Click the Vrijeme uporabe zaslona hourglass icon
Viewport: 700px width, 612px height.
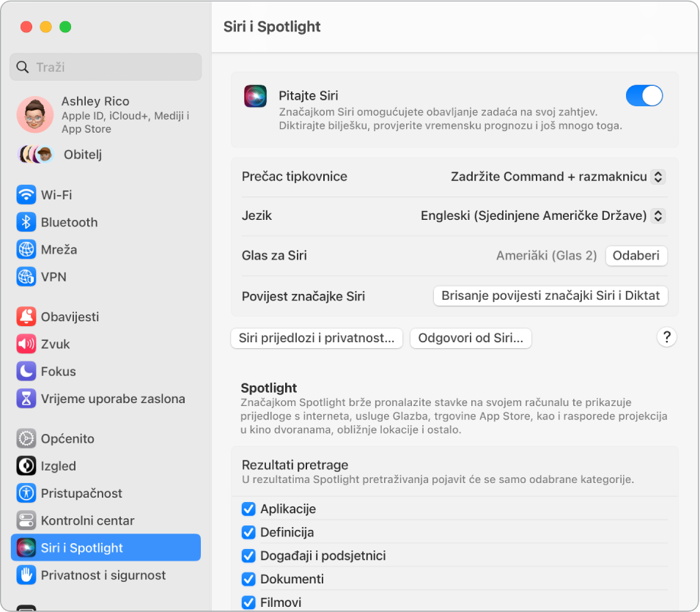coord(26,398)
